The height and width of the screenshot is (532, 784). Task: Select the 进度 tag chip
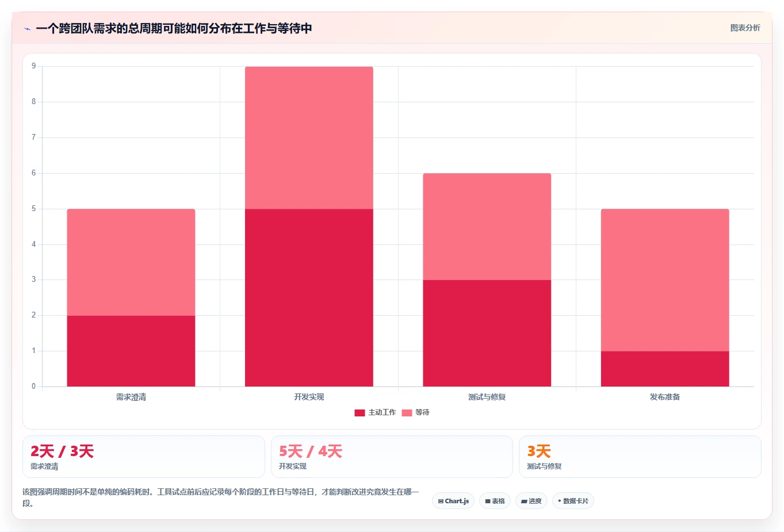pyautogui.click(x=531, y=501)
